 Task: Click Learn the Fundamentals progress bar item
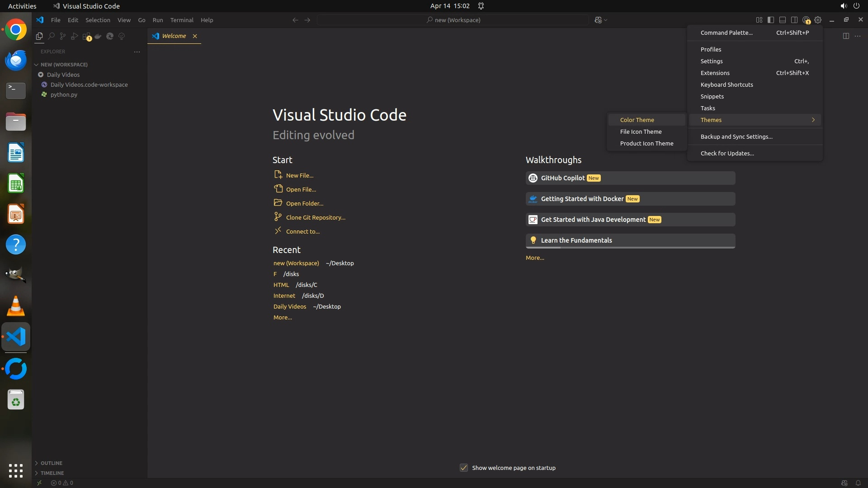(630, 240)
